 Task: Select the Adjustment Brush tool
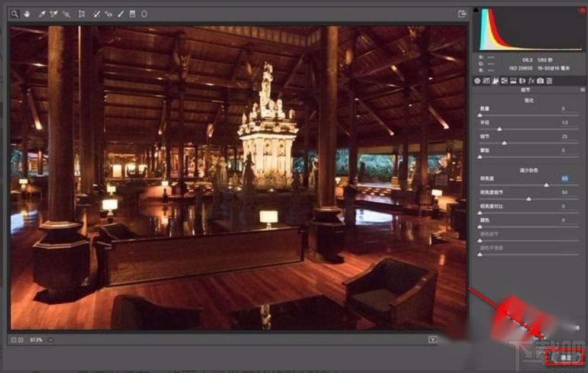pyautogui.click(x=120, y=13)
